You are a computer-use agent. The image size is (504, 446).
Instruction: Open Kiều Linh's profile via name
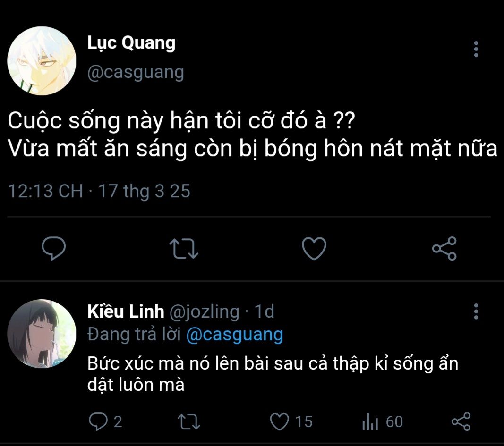click(126, 311)
